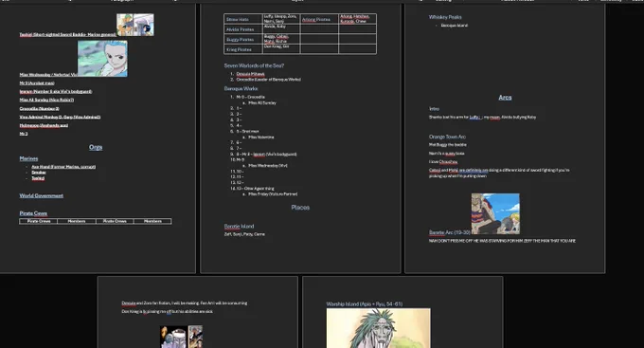Image resolution: width=644 pixels, height=348 pixels.
Task: Click the "Smoker" bullet item
Action: (39, 173)
